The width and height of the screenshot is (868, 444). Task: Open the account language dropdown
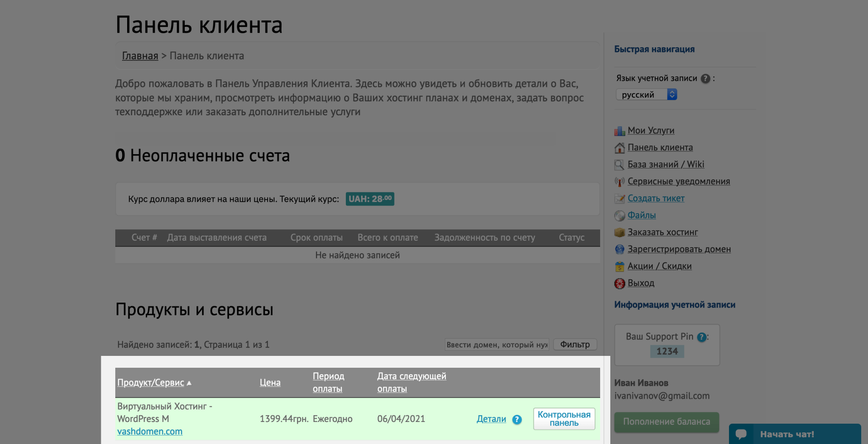pos(645,94)
